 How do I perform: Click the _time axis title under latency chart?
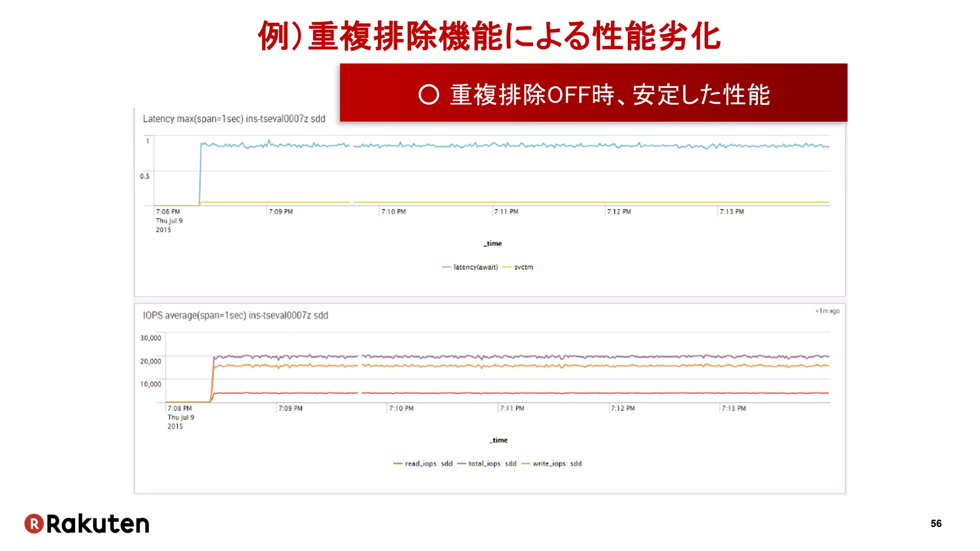493,243
